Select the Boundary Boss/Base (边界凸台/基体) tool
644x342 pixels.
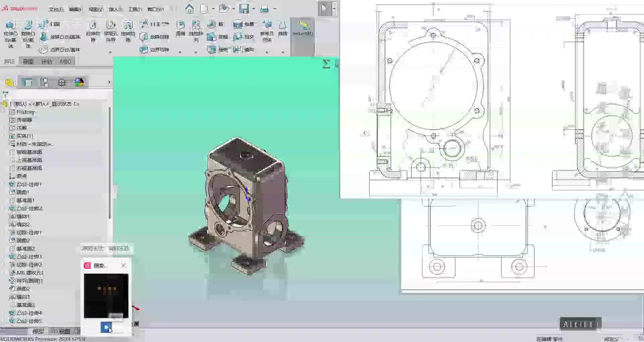(60, 50)
